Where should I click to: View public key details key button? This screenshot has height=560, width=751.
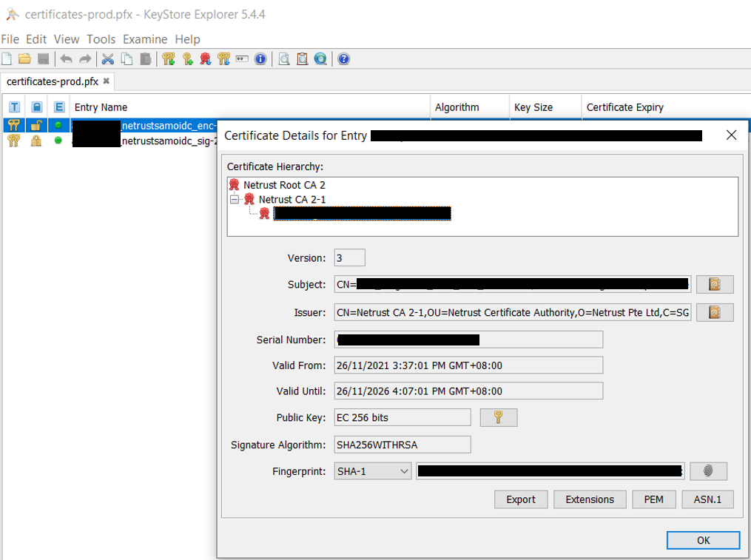coord(499,417)
